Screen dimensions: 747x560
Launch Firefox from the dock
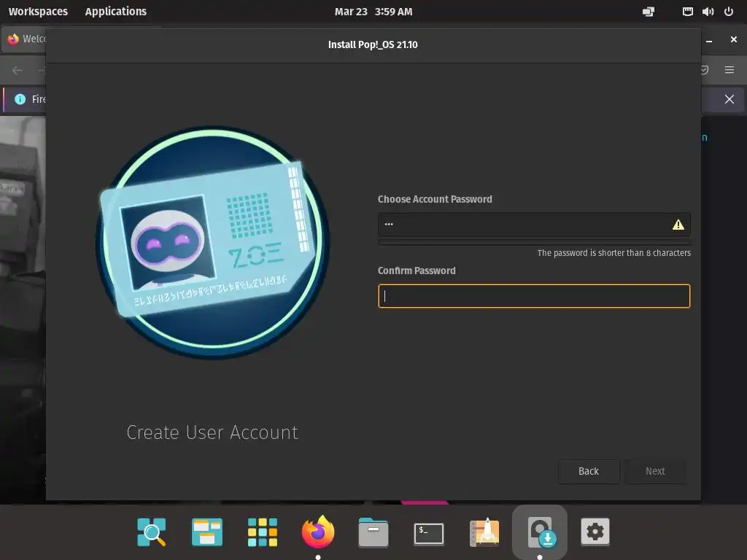[318, 532]
